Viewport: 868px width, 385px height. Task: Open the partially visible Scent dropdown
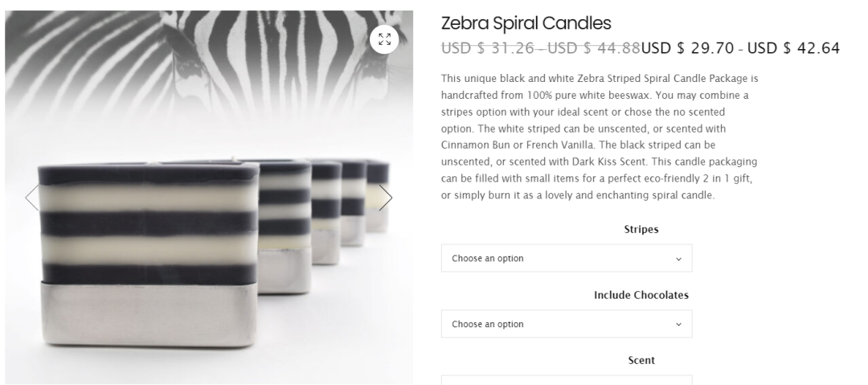[566, 379]
